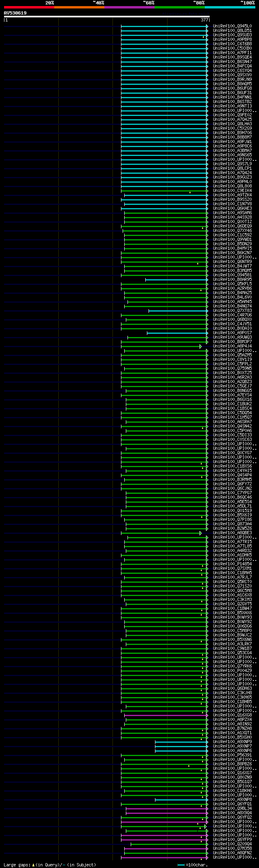Select UniRef100_A9XNP8 label
Viewport: 259px width, 868px height.
(232, 799)
